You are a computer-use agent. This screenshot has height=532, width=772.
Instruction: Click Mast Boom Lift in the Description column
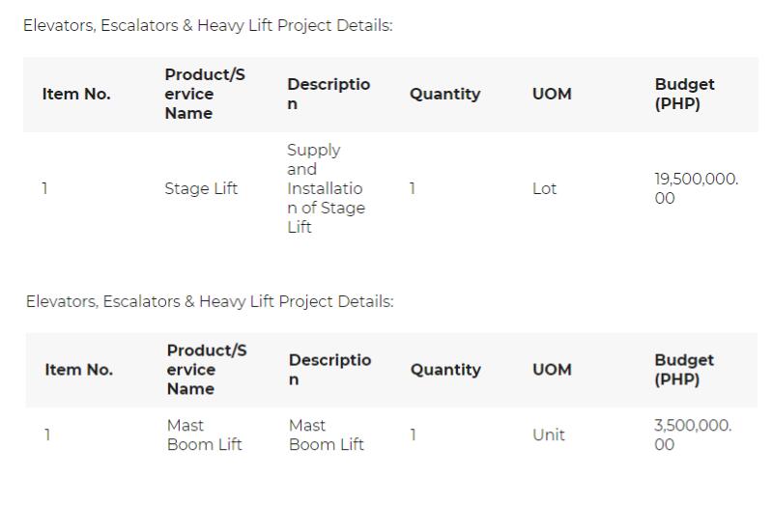coord(327,435)
